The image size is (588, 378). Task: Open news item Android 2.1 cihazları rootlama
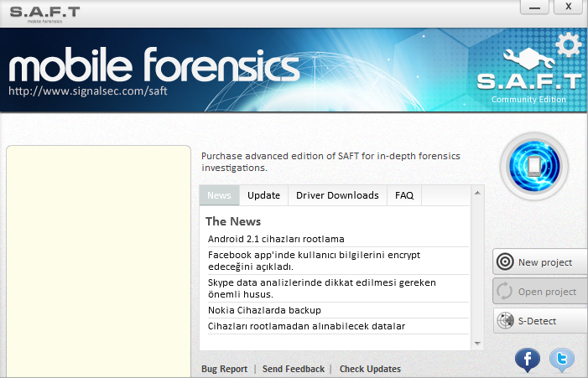pyautogui.click(x=276, y=239)
